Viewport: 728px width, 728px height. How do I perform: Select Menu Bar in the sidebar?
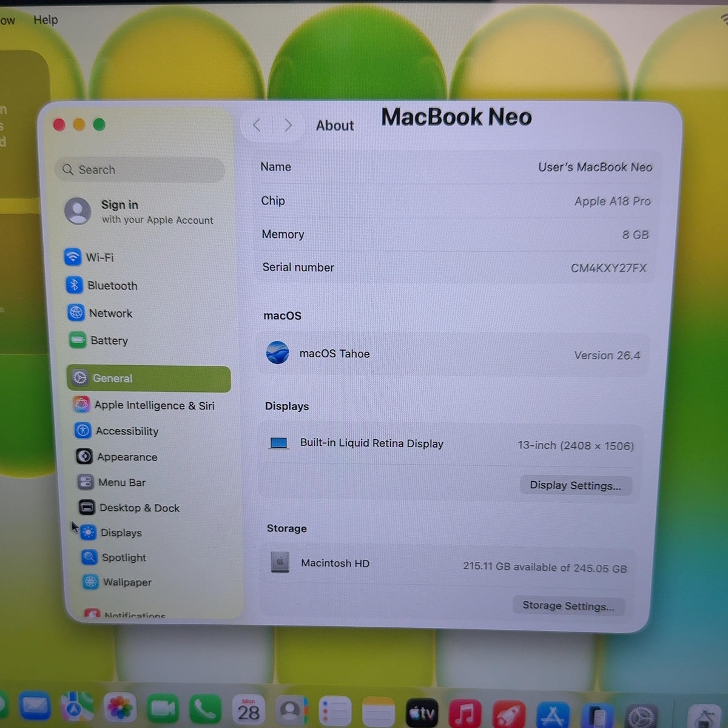[x=112, y=482]
